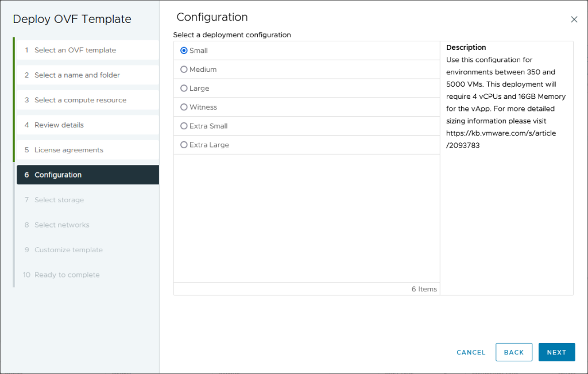The image size is (588, 374).
Task: Click step 8 Select networks
Action: click(x=88, y=225)
